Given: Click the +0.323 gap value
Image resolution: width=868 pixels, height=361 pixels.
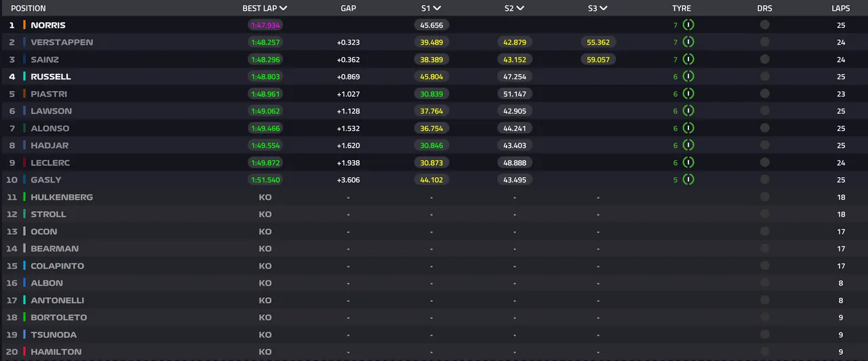Looking at the screenshot, I should tap(349, 42).
